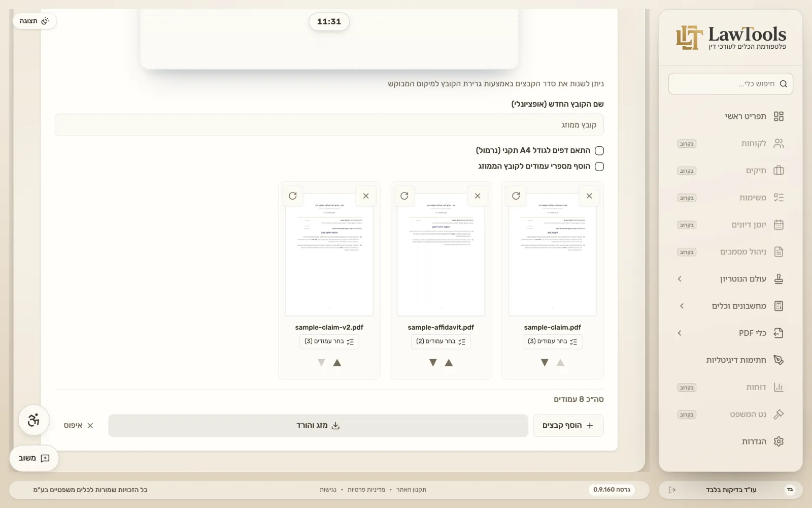Expand the כלי PDF sidebar section
The height and width of the screenshot is (508, 812).
[x=731, y=333]
